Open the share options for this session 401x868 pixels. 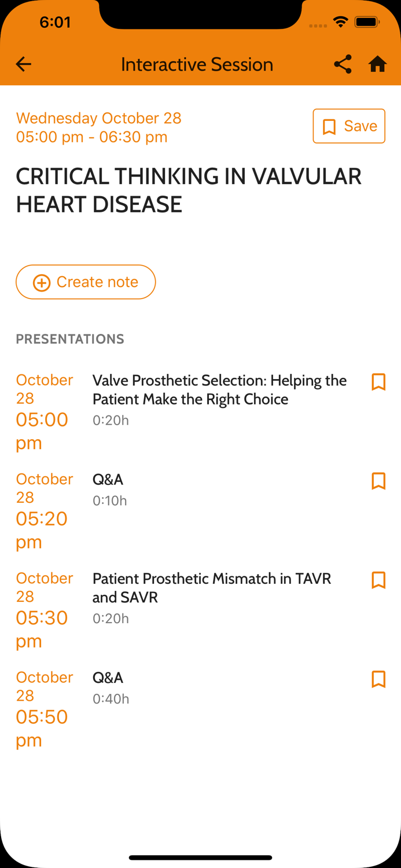coord(343,64)
